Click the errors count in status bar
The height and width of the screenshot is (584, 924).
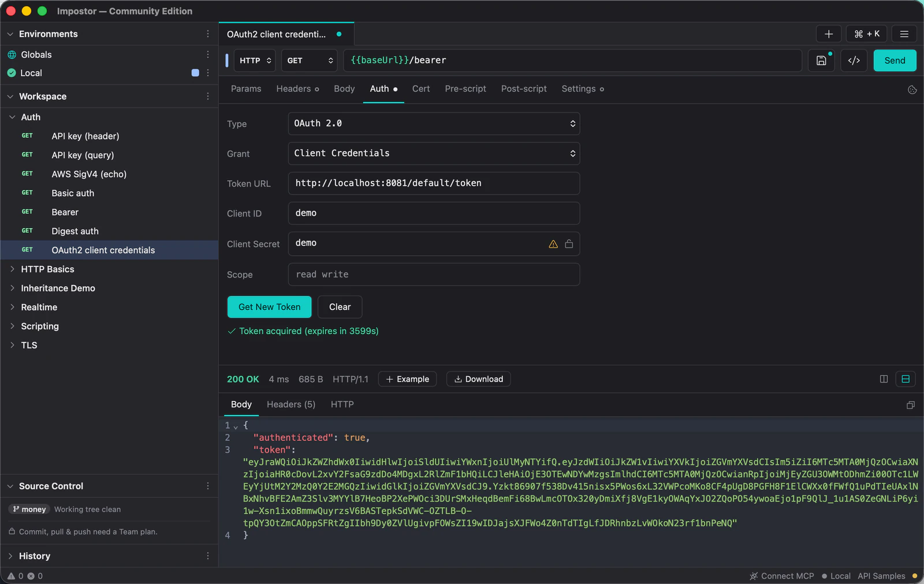(x=35, y=576)
